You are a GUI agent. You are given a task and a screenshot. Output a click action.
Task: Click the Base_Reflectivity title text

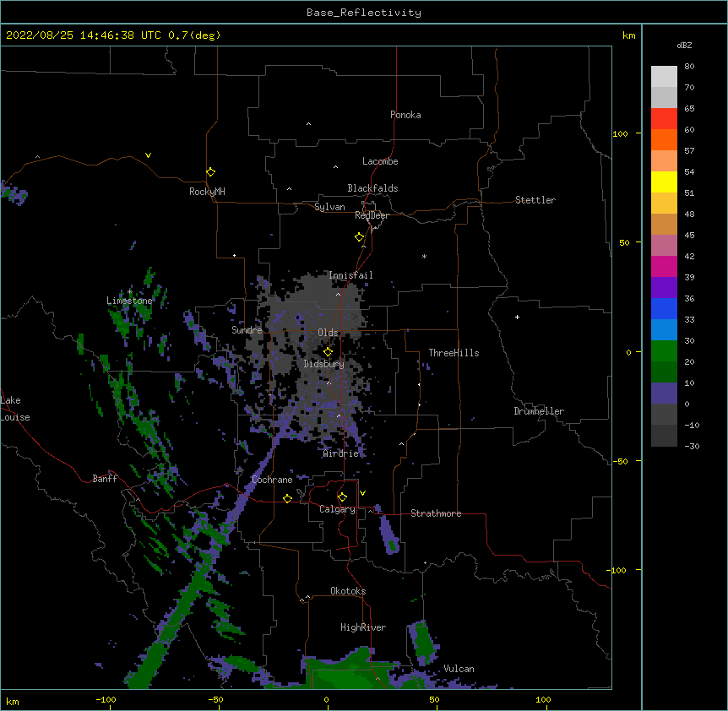[364, 13]
